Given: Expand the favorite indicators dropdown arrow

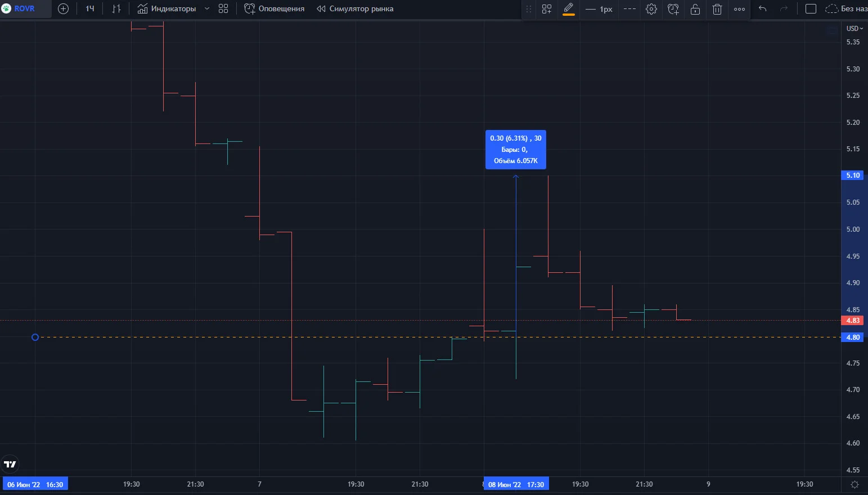Looking at the screenshot, I should pos(207,9).
